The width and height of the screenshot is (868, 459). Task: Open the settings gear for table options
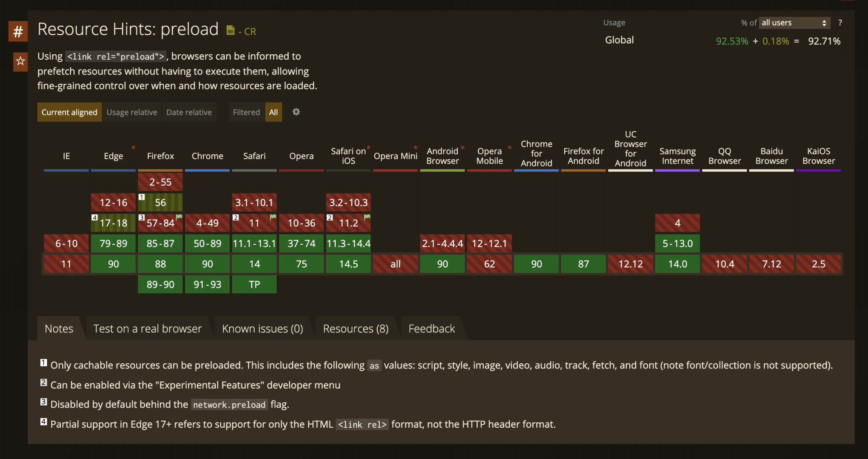click(296, 112)
